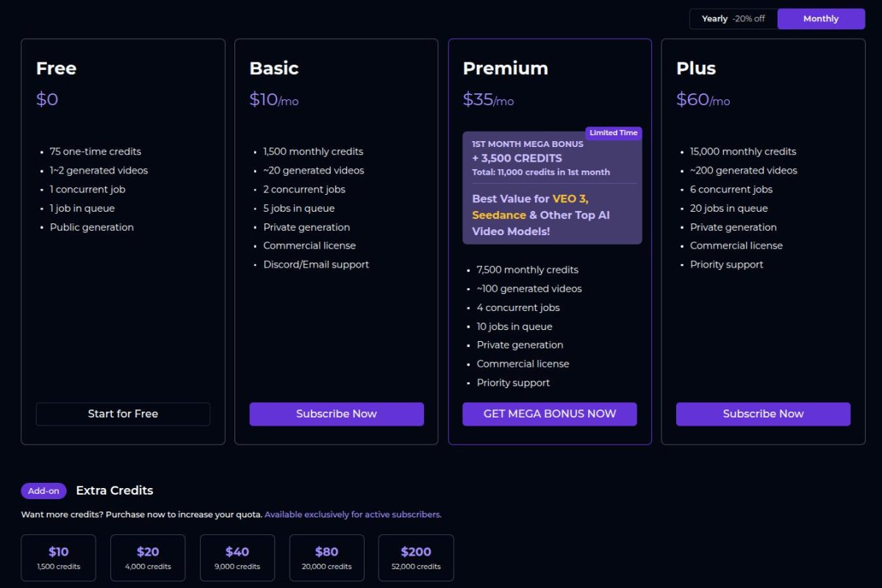The height and width of the screenshot is (588, 882).
Task: Click the Seedance highlighted text
Action: pos(499,215)
